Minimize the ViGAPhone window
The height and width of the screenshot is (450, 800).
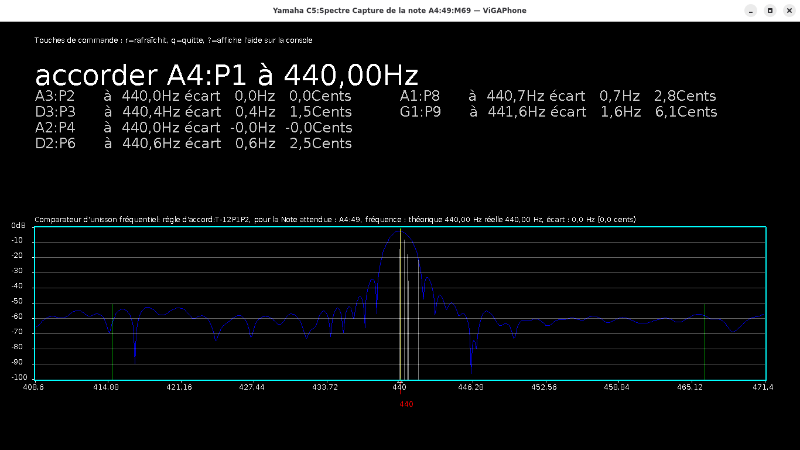coord(749,10)
